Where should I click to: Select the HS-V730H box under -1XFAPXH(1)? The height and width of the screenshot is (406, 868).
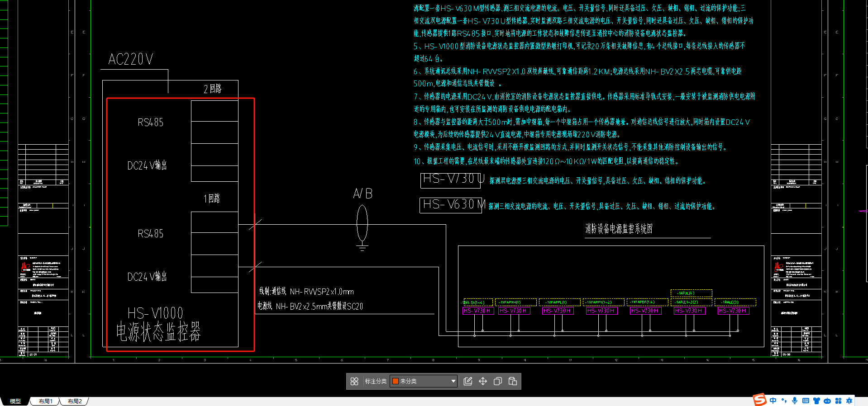point(514,311)
